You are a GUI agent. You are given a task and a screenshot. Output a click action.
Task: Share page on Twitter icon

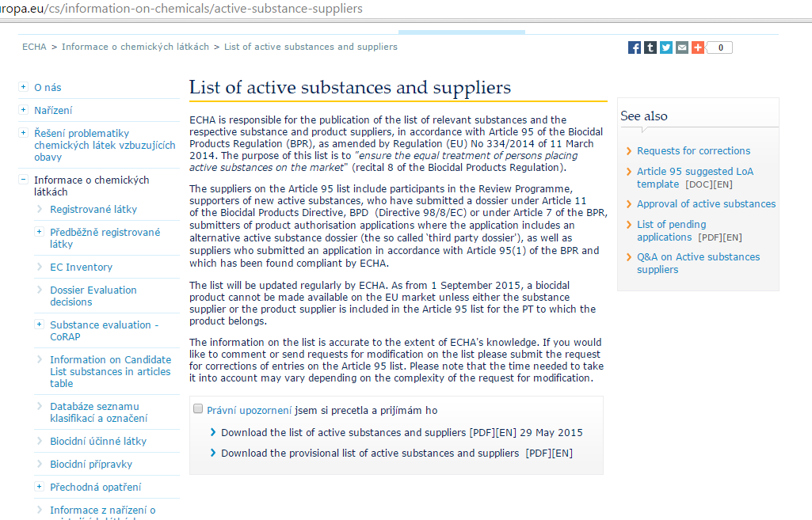pos(666,47)
